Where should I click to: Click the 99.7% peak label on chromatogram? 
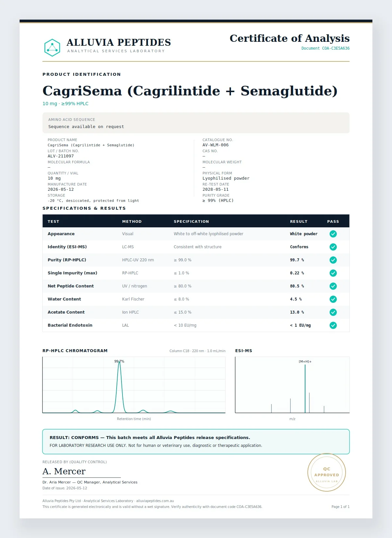click(119, 362)
